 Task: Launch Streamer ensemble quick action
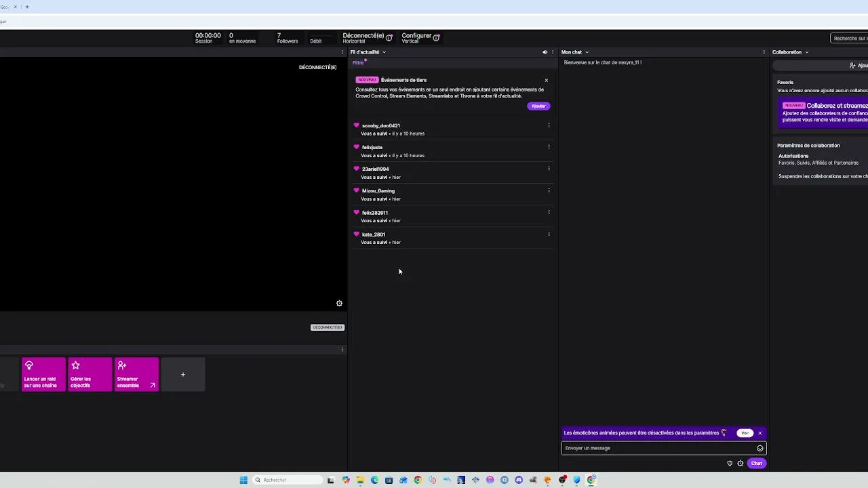pyautogui.click(x=136, y=375)
